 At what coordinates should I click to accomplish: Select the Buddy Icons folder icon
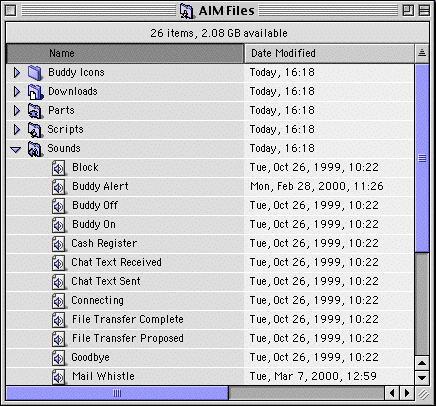[35, 73]
